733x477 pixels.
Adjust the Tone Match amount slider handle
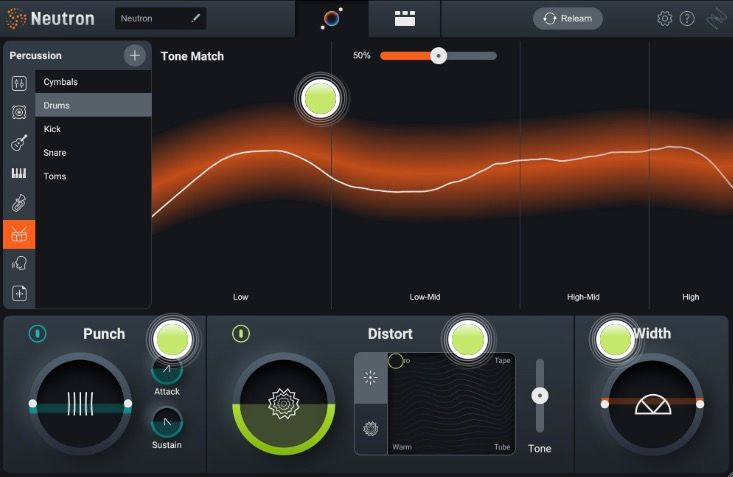[438, 56]
